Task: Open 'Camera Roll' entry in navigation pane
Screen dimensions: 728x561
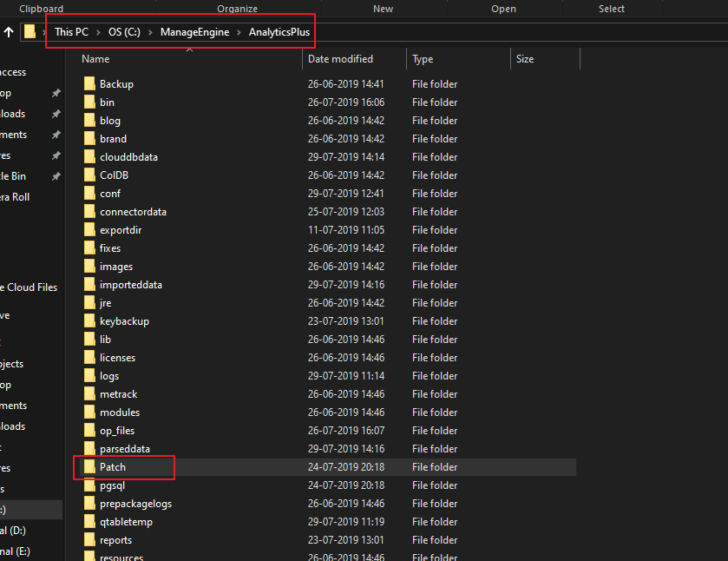Action: 15,197
